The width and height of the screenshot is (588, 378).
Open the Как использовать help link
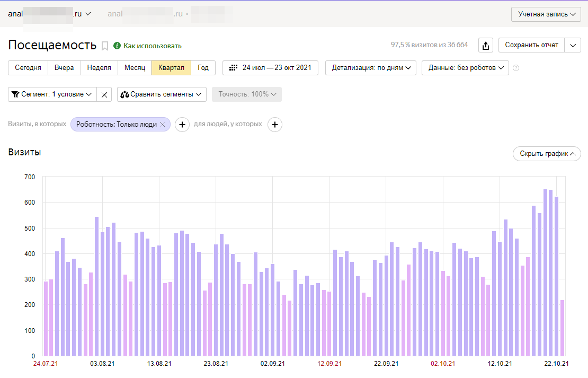(x=152, y=46)
